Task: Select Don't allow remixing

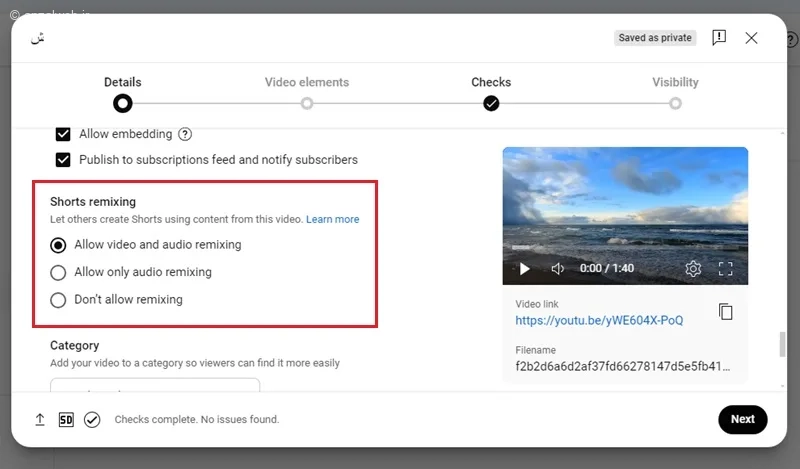Action: click(58, 300)
